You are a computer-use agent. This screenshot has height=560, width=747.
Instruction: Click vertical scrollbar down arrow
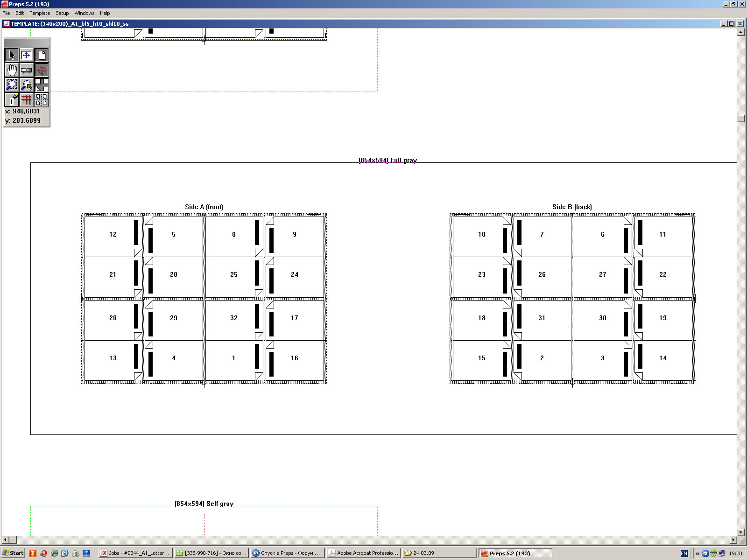[741, 532]
